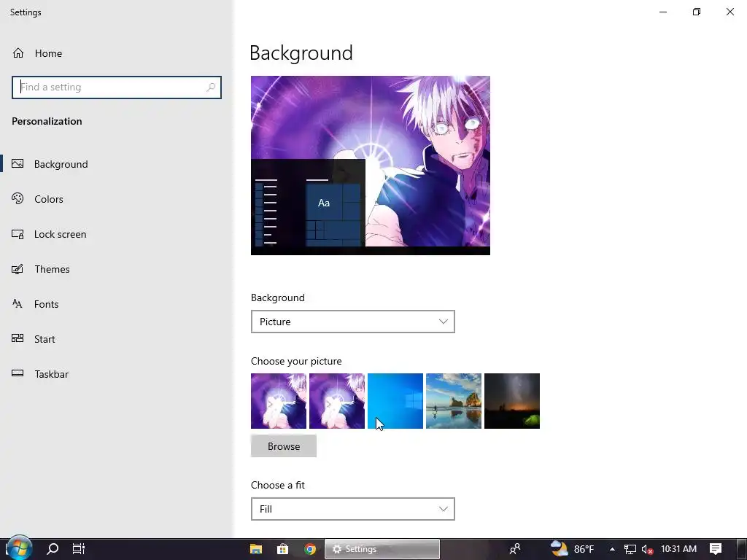
Task: Click the taskbar search magnifier
Action: click(53, 549)
